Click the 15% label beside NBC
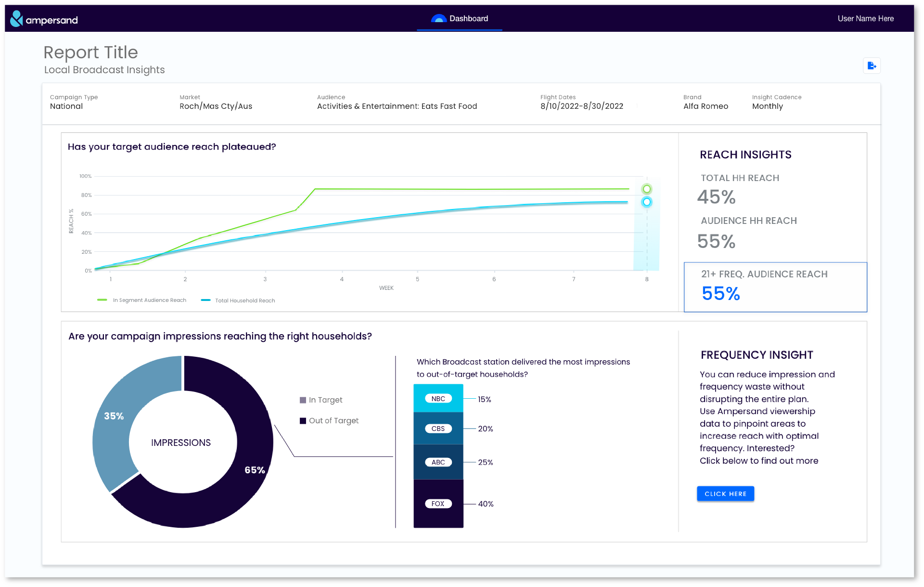 pyautogui.click(x=484, y=400)
